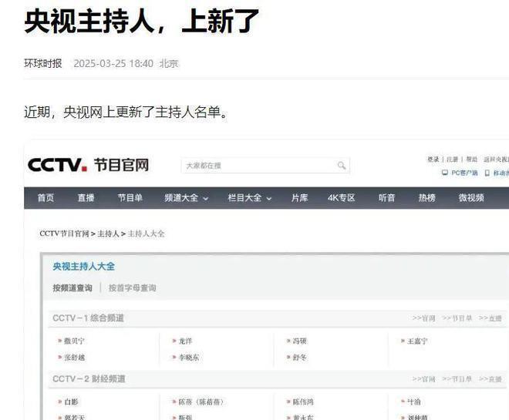Switch to the 按频道查询 tab
The height and width of the screenshot is (420, 509).
click(73, 287)
